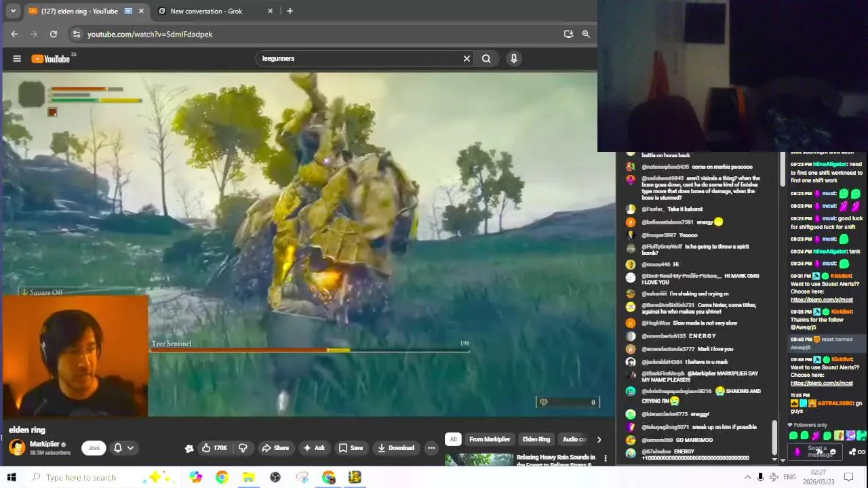Open the Windows Start menu
This screenshot has height=488, width=868.
pos(11,477)
